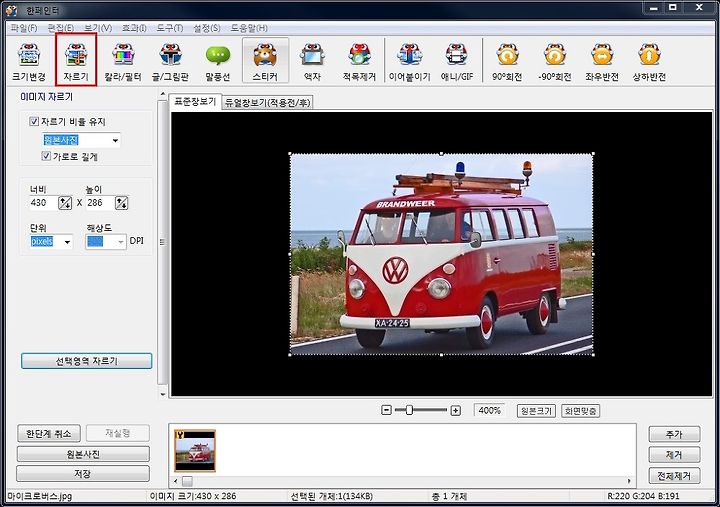Open the 파일(F) menu
Screen dimensions: 720x507
coord(24,28)
